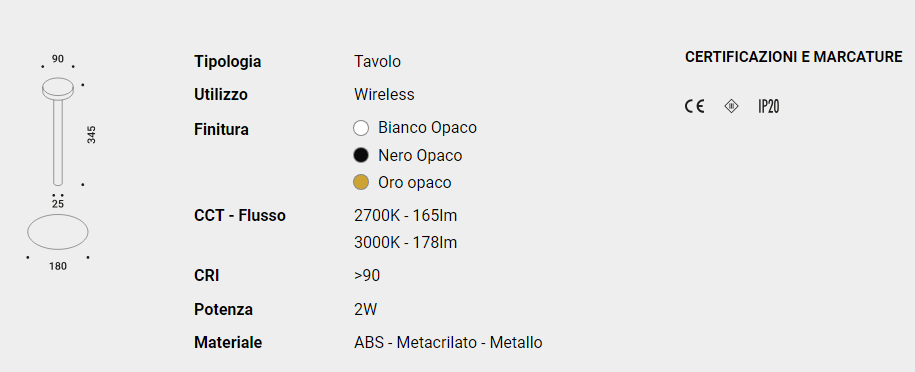This screenshot has width=915, height=372.
Task: Click the lamp head disc drawing
Action: 58,88
